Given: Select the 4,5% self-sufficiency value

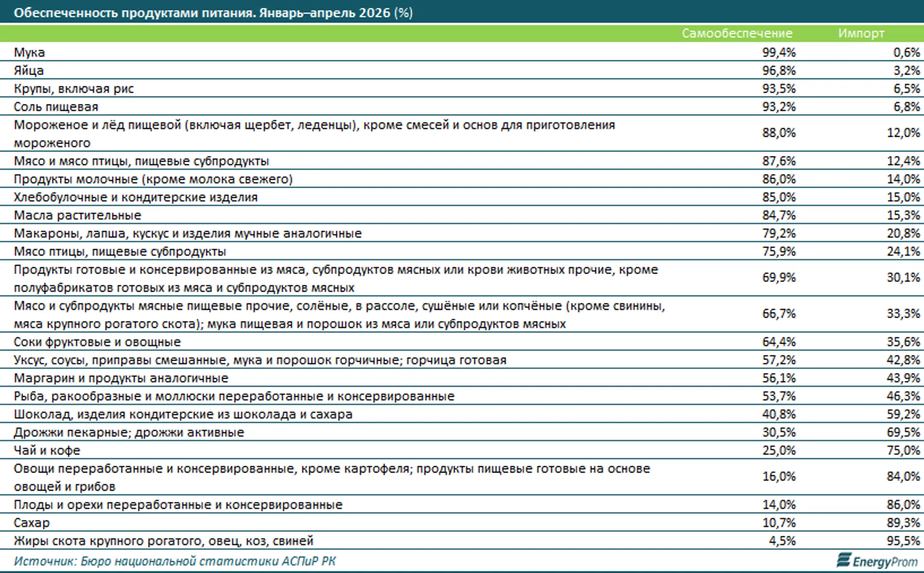Looking at the screenshot, I should [x=782, y=541].
